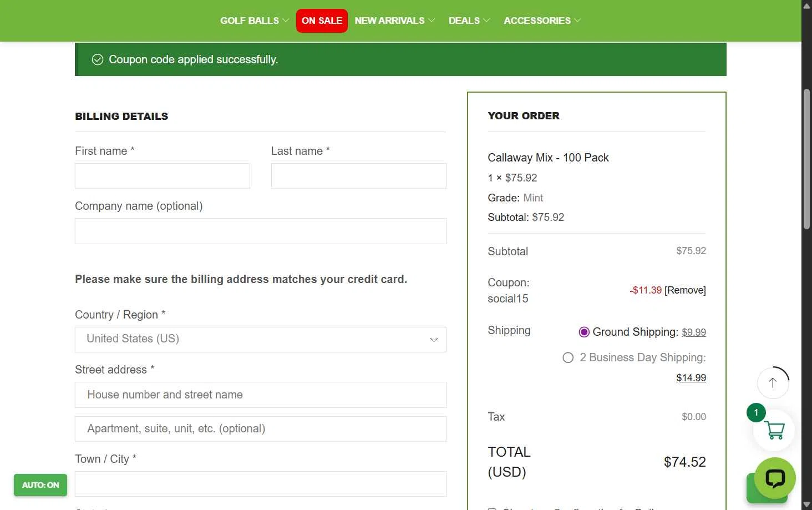Open the GOLF BALLS menu

(250, 21)
